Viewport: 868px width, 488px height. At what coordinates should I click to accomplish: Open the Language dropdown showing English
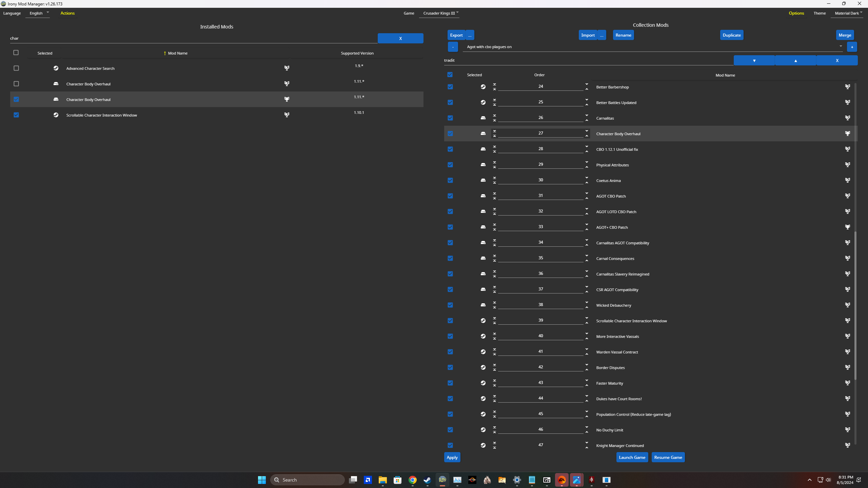coord(38,13)
